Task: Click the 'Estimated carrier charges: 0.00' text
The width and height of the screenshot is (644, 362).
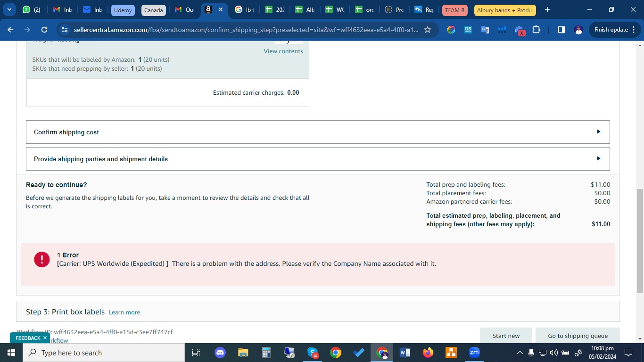Action: tap(256, 93)
